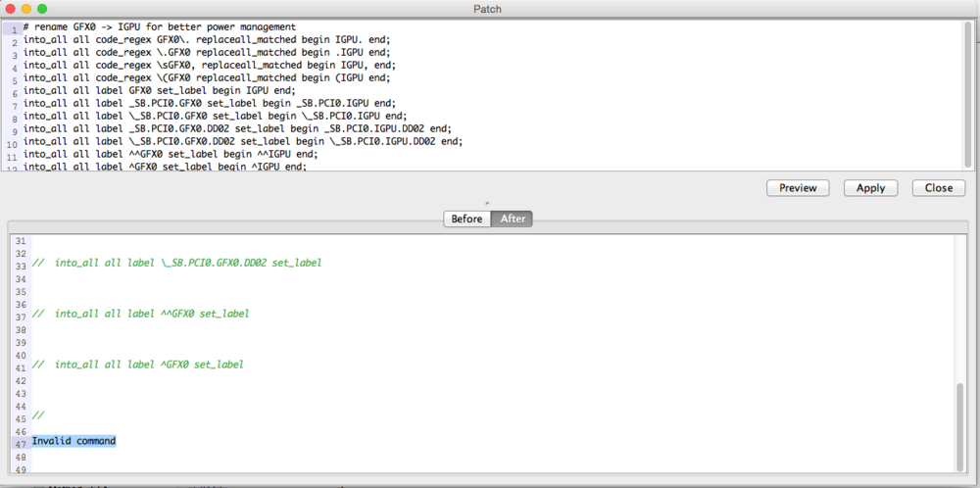The image size is (980, 488).
Task: Click preview comment line with '\_SB.PCI0.GFX0.DD02 set_label'
Action: (176, 263)
